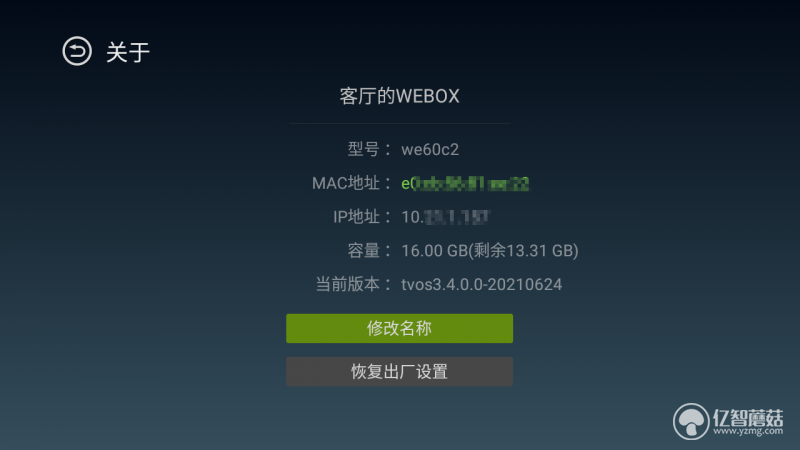Click the version text tvos3.4.0.0-20210624
Viewport: 800px width, 450px height.
(482, 284)
